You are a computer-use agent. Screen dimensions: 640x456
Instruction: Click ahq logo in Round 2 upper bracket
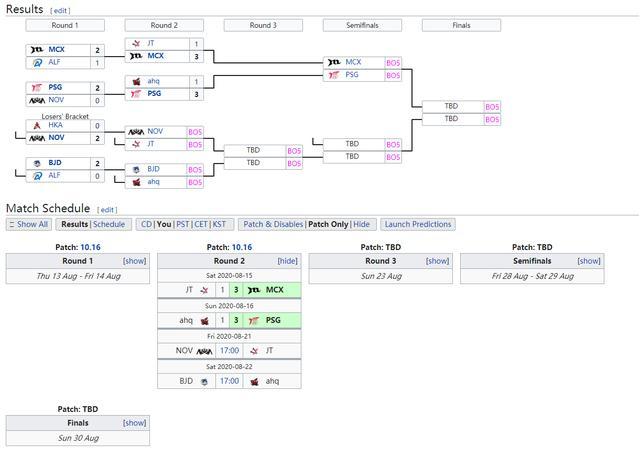tap(136, 81)
